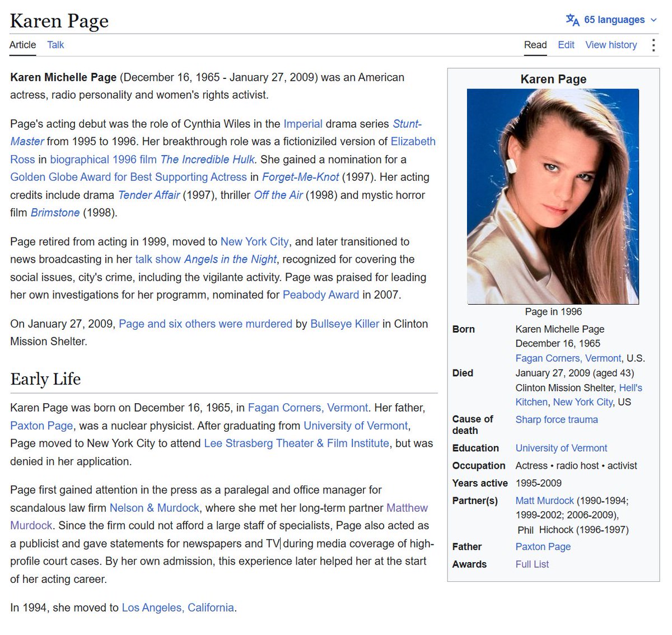Expand the 65 languages dropdown

click(x=612, y=20)
